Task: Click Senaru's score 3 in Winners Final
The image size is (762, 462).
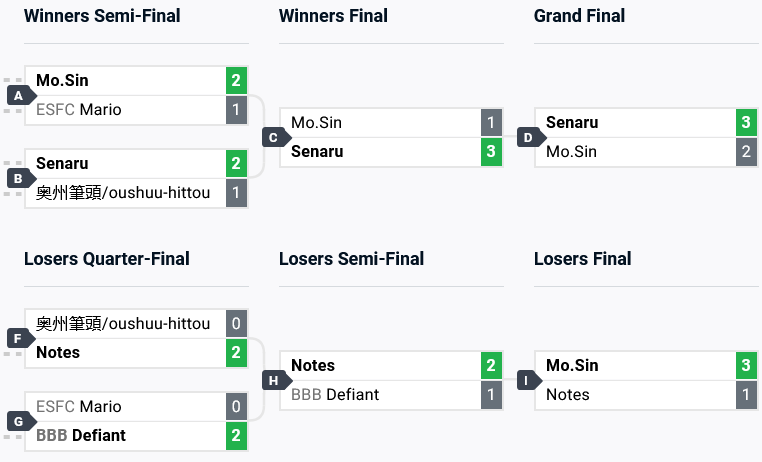Action: click(491, 152)
